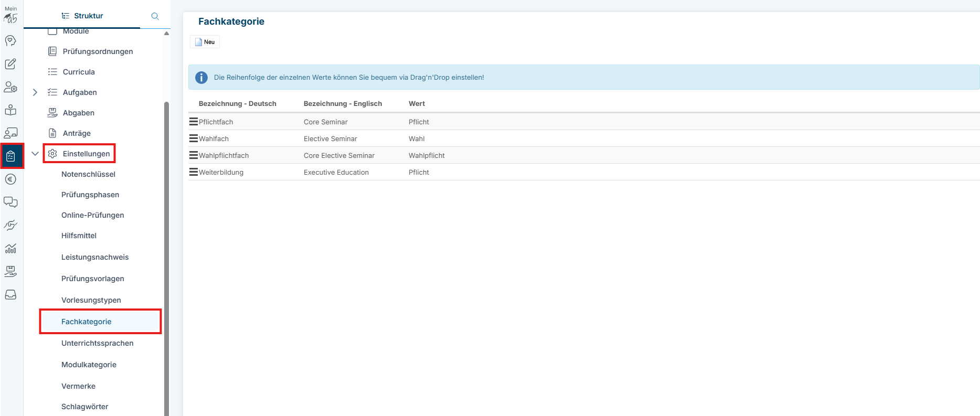Open Unterrichtssprachen in the settings list
Screen dimensions: 980x416
pos(97,343)
